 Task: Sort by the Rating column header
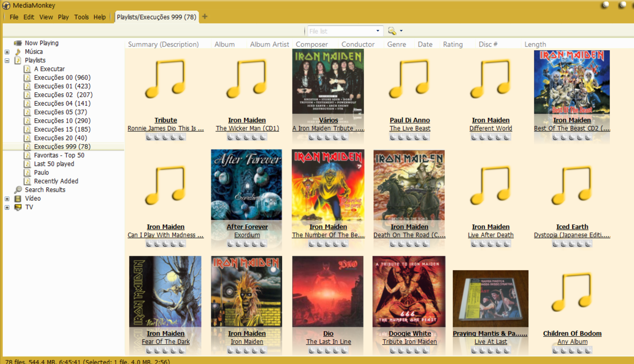point(453,44)
